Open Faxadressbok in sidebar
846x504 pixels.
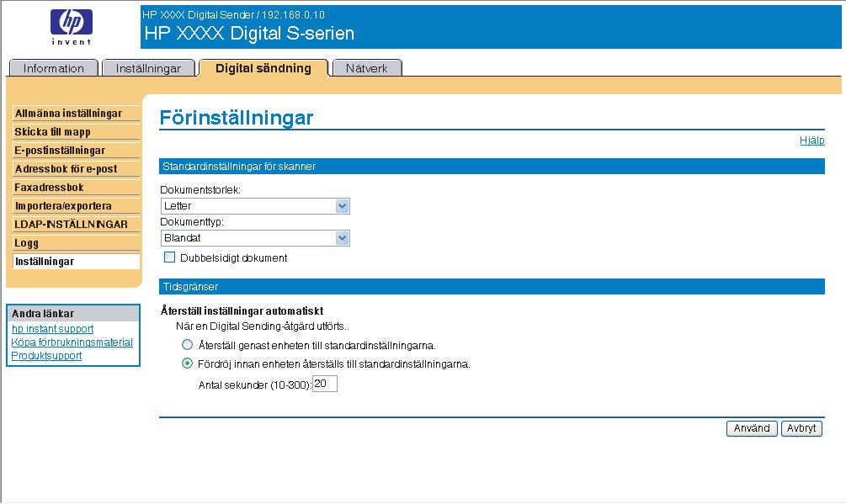(76, 188)
